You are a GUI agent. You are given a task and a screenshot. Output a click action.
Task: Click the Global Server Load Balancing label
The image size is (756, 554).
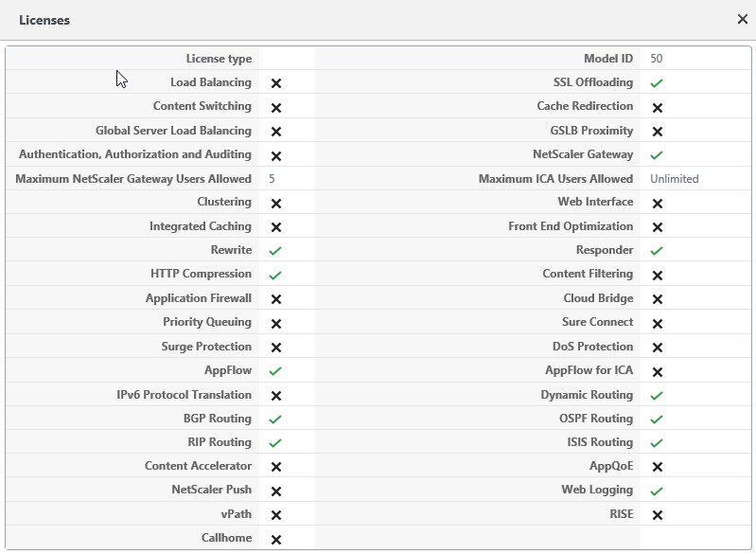(x=173, y=131)
